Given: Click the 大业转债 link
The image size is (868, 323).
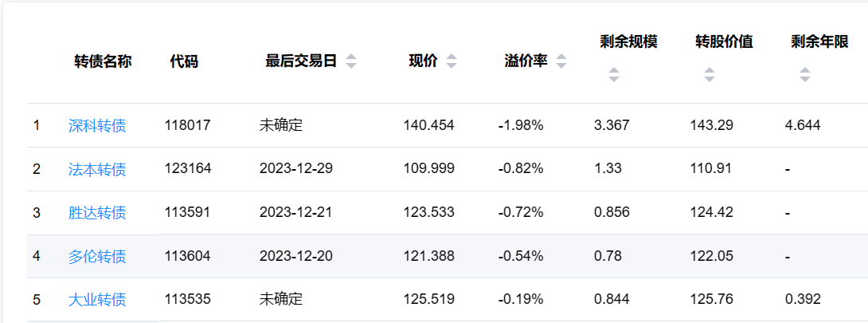Looking at the screenshot, I should click(x=97, y=300).
